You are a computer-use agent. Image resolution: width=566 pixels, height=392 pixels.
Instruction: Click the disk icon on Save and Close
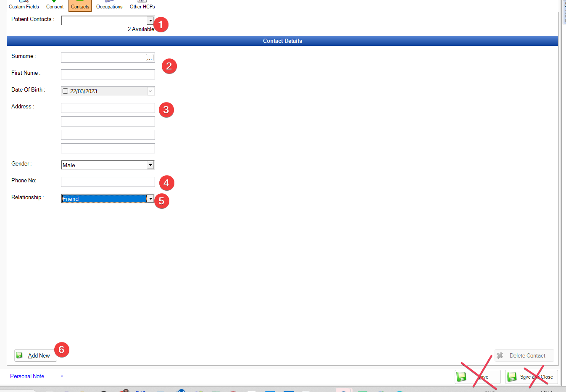click(512, 377)
